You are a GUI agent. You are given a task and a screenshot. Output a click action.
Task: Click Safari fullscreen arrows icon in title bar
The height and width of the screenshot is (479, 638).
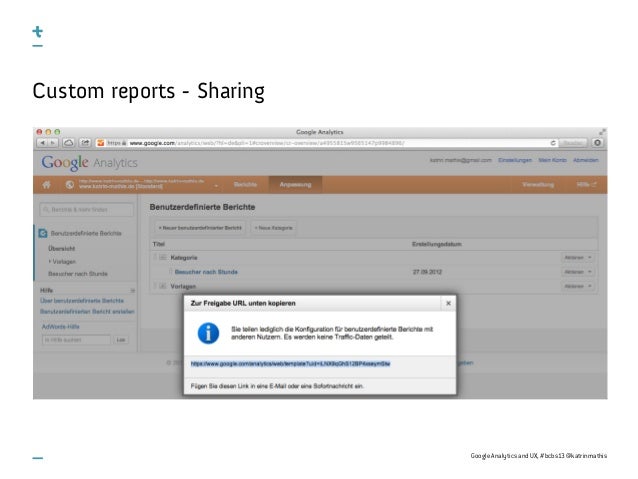coord(602,132)
